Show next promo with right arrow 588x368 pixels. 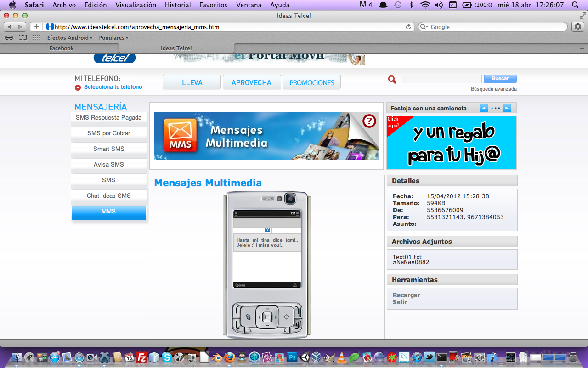point(507,108)
